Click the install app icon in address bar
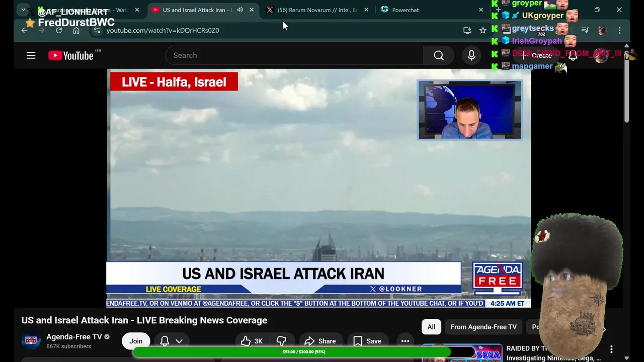 pyautogui.click(x=467, y=30)
